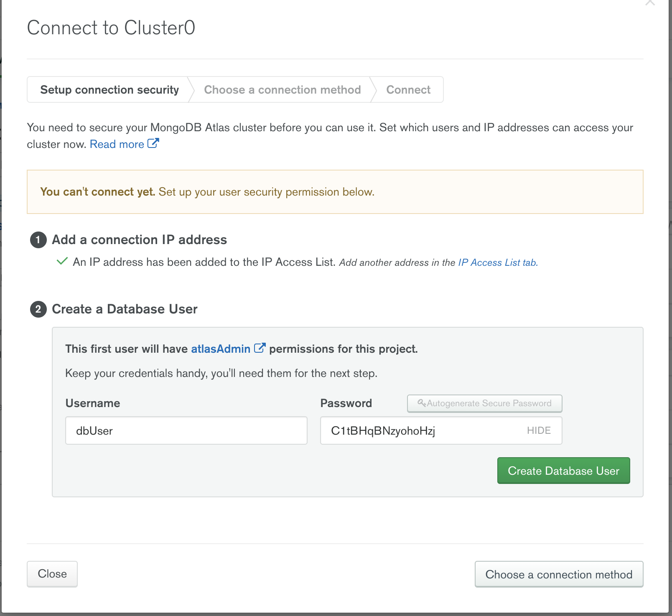Dismiss the dialog with the top-right X

[650, 3]
